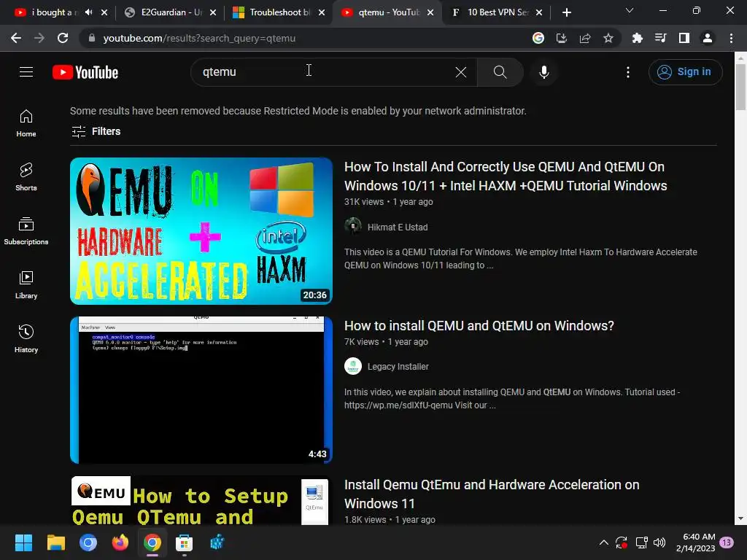The image size is (747, 560).
Task: Open Legacy Installer channel
Action: click(x=398, y=367)
